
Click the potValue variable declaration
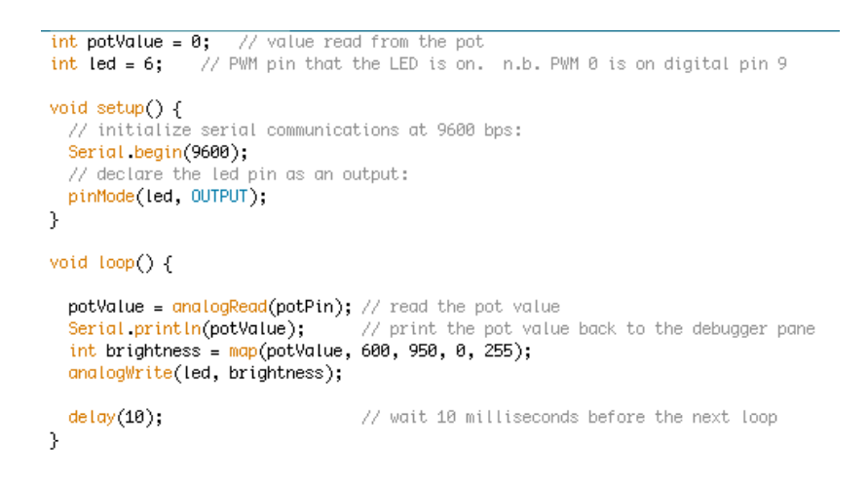tap(131, 42)
